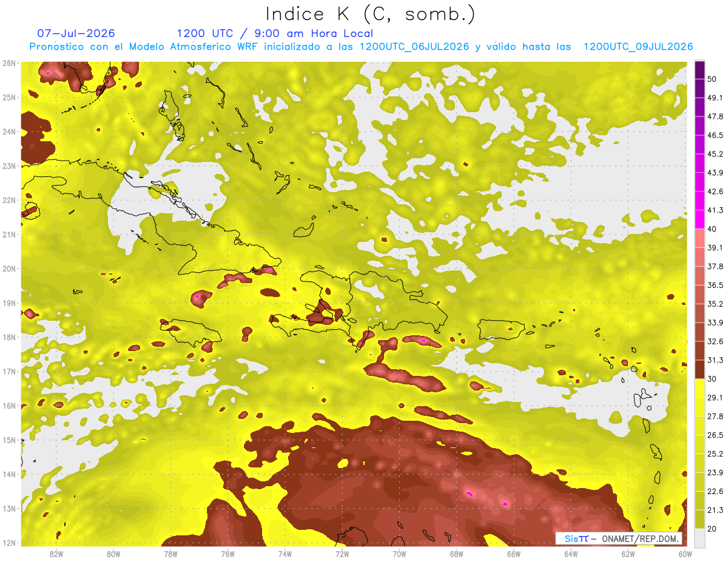Click the color scale value "45.2"
Viewport: 728px width, 562px height.
[715, 153]
